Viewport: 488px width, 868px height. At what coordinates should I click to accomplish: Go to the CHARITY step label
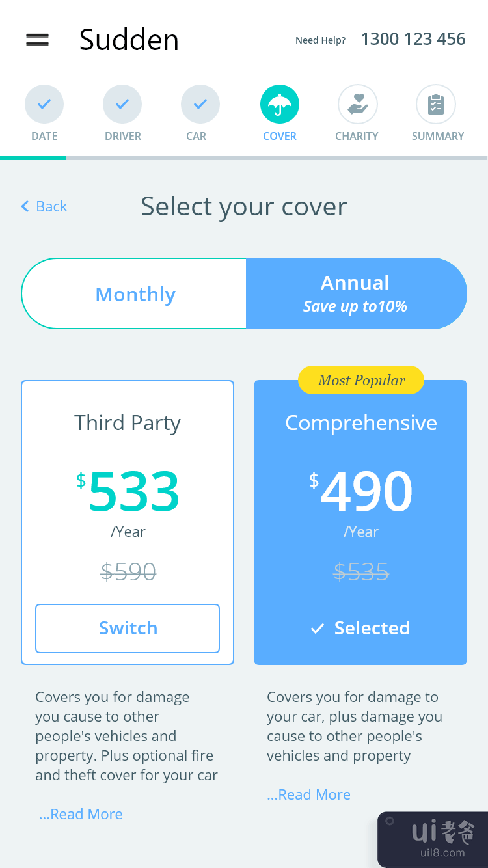tap(357, 136)
